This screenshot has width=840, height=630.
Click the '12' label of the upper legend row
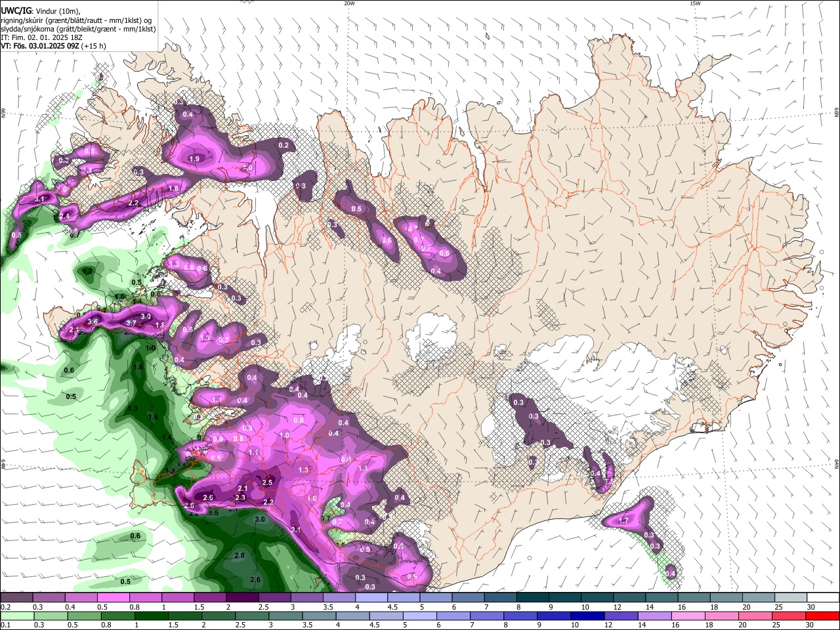618,607
